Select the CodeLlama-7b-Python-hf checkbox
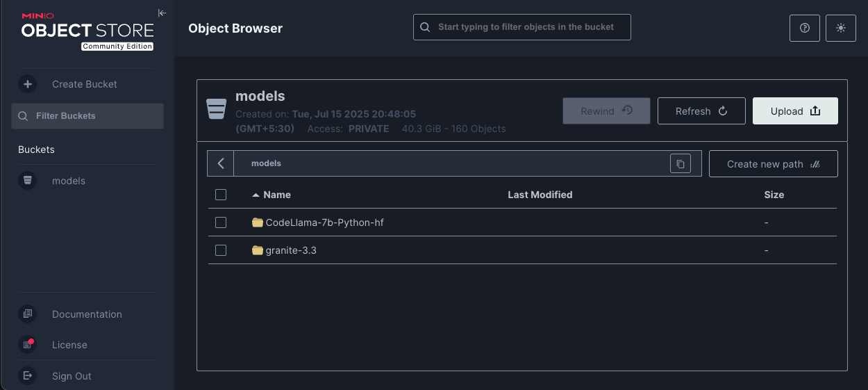868x390 pixels. [221, 222]
